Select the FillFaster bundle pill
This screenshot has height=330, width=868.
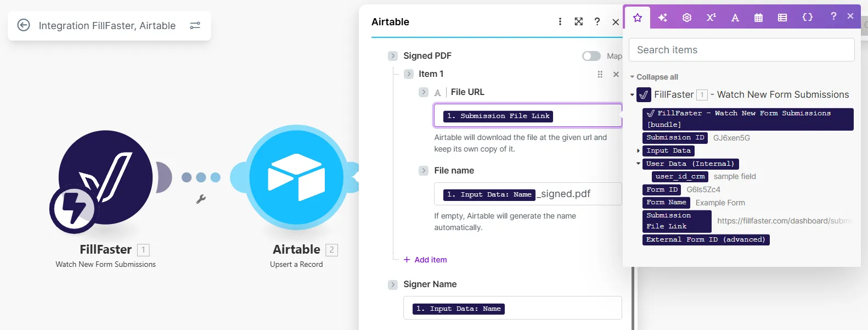coord(748,119)
